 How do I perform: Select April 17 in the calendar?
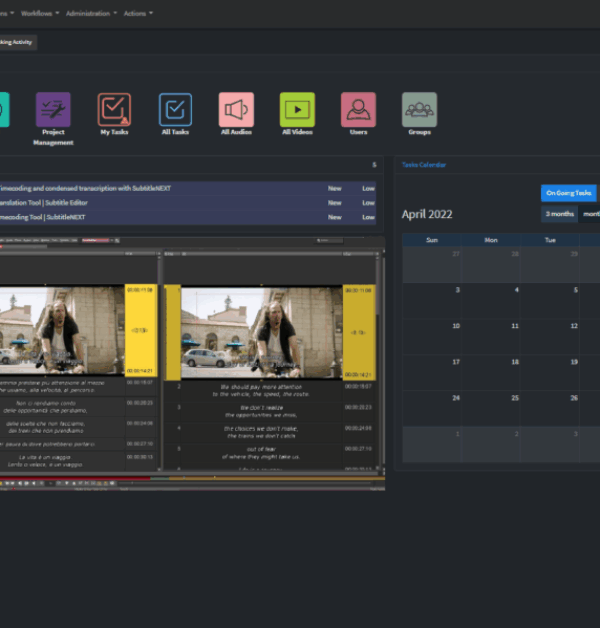[432, 372]
